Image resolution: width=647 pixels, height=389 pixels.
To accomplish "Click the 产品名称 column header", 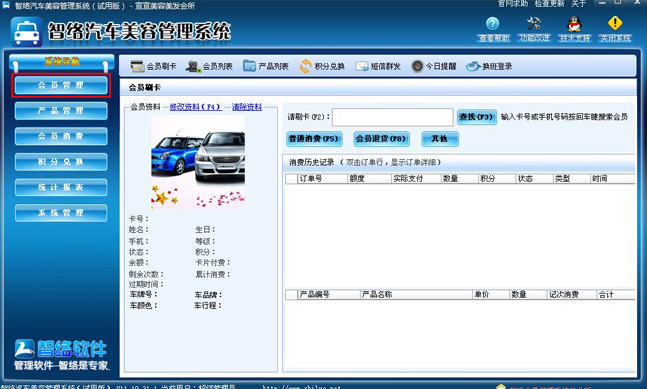I will [416, 295].
